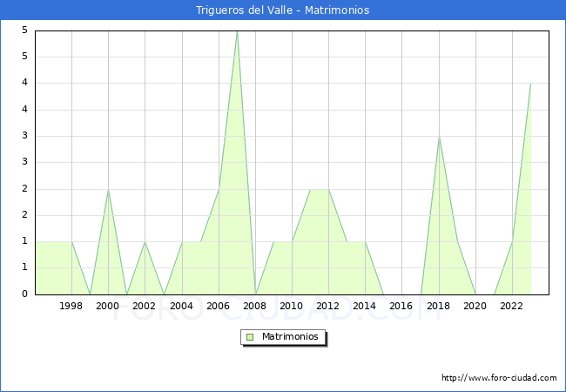The image size is (566, 392).
Task: Select the 2016 x-axis label
Action: 401,306
